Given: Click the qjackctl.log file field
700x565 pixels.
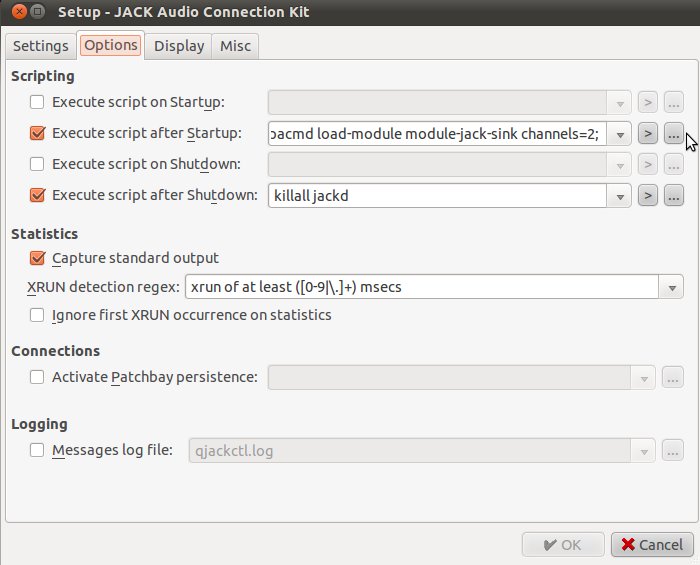Looking at the screenshot, I should [x=410, y=451].
